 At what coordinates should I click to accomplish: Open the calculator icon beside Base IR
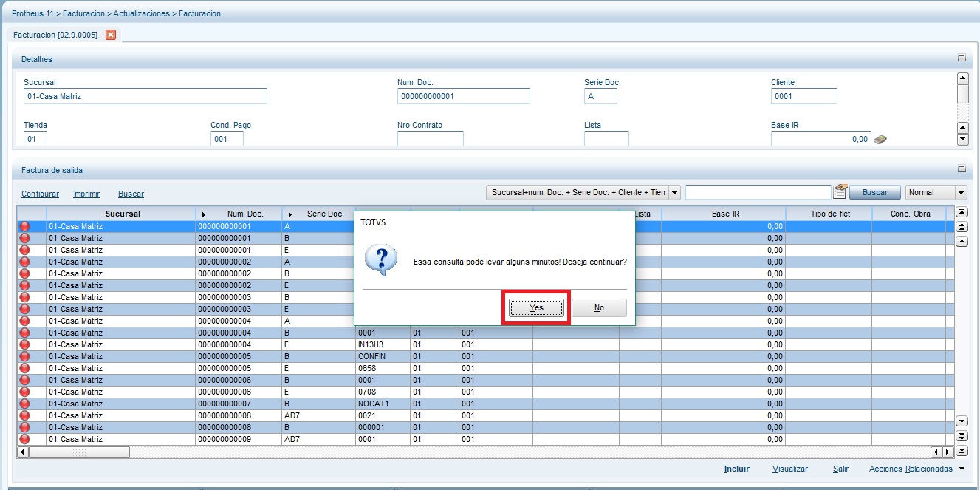880,139
